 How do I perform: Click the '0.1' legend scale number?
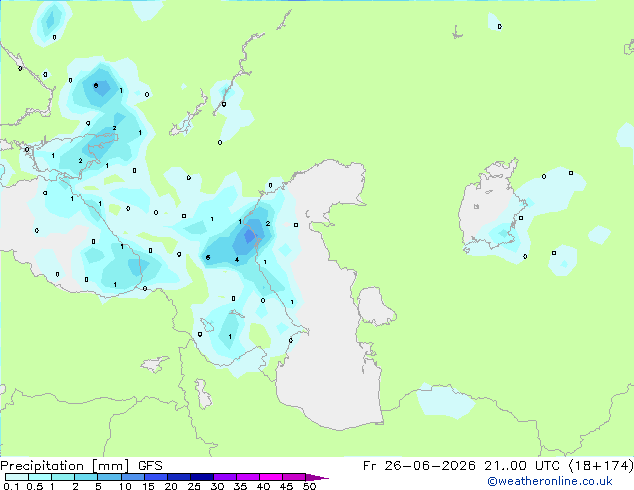(11, 486)
